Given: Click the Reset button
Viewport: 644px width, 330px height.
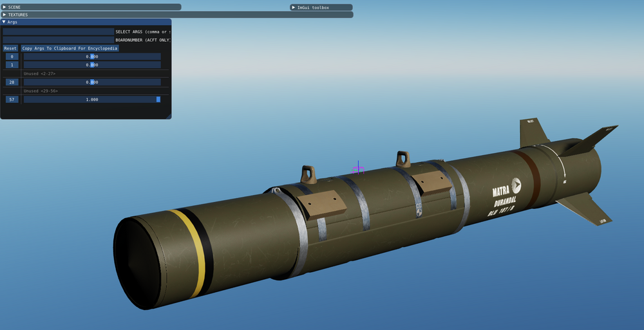Looking at the screenshot, I should tap(11, 48).
